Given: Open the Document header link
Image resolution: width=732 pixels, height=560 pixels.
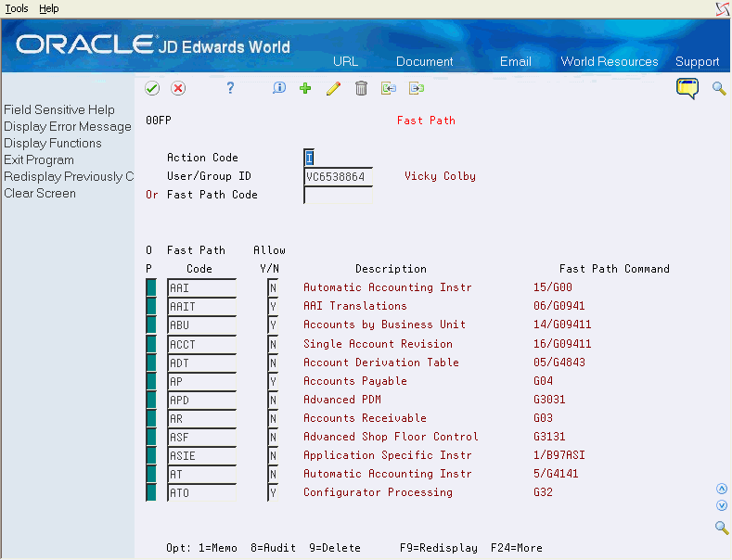Looking at the screenshot, I should coord(424,61).
